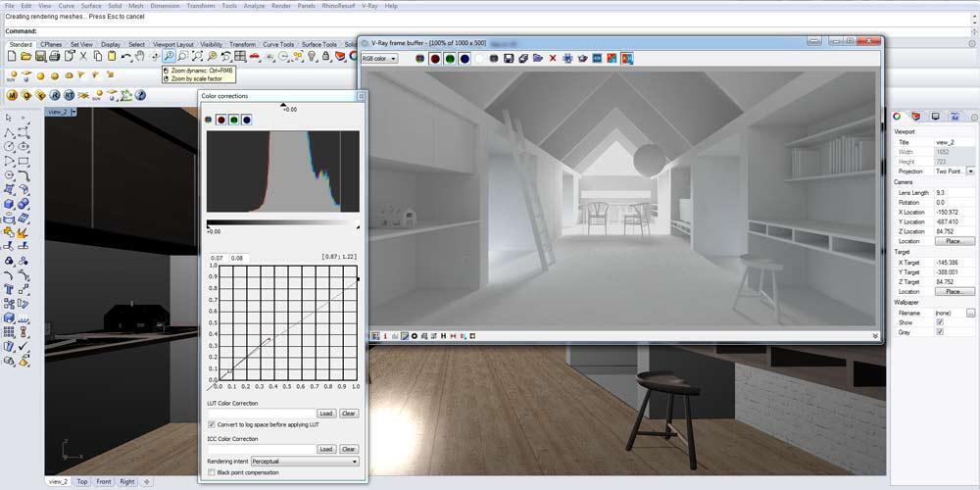
Task: Clear image with red X in frame buffer
Action: [553, 58]
